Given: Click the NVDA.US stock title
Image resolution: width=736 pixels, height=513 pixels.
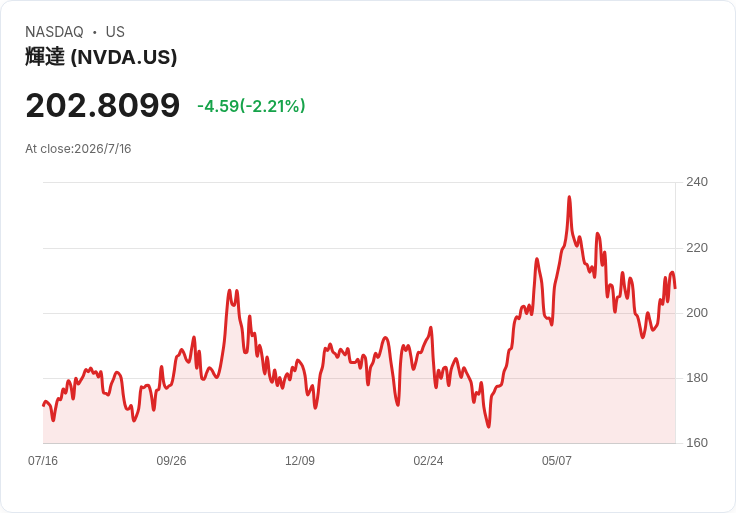Looking at the screenshot, I should pyautogui.click(x=101, y=57).
